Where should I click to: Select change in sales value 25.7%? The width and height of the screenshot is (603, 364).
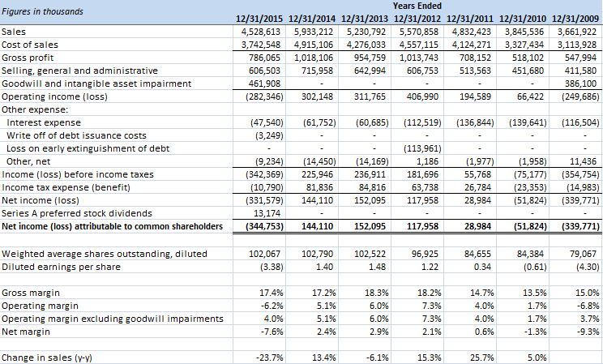pyautogui.click(x=482, y=358)
